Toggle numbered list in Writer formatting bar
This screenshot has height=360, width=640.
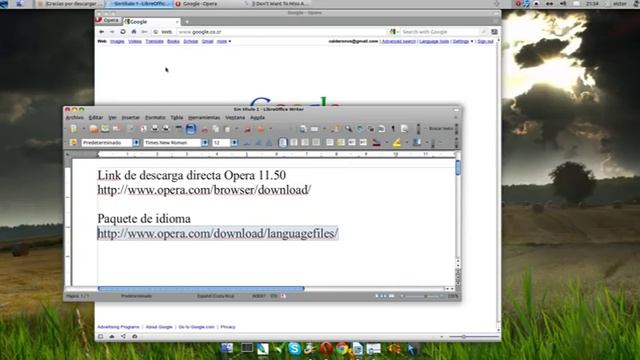click(329, 142)
